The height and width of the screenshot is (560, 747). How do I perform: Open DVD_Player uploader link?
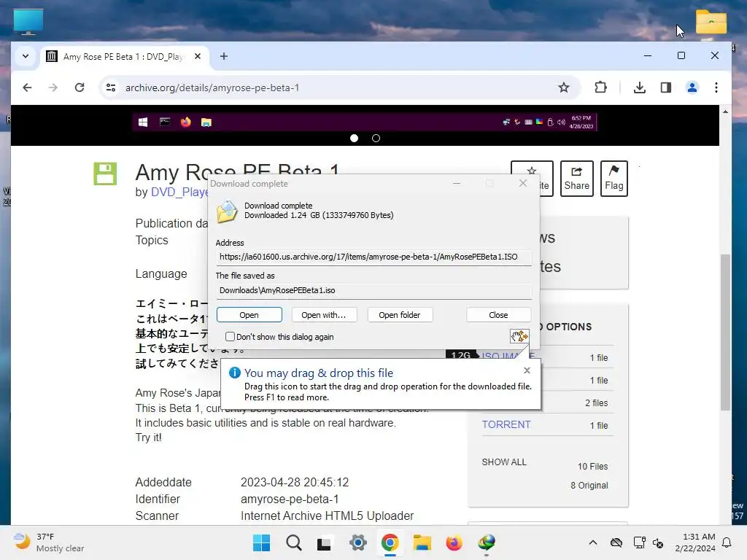(x=179, y=192)
